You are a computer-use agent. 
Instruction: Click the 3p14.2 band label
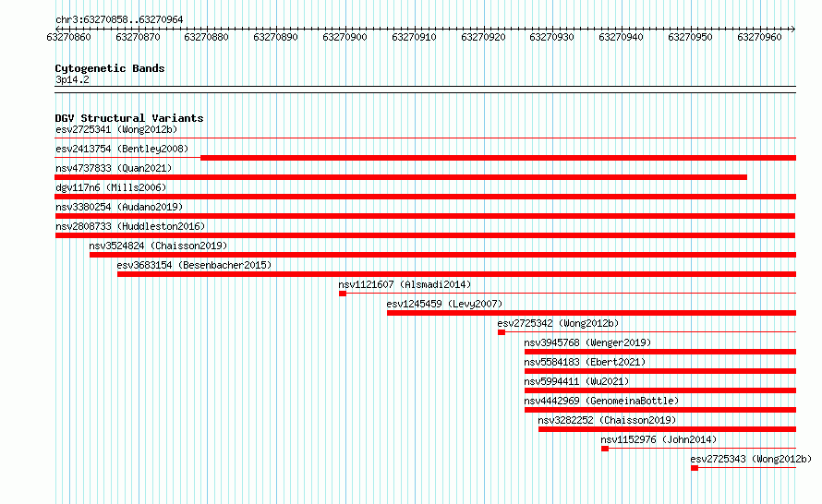[72, 80]
